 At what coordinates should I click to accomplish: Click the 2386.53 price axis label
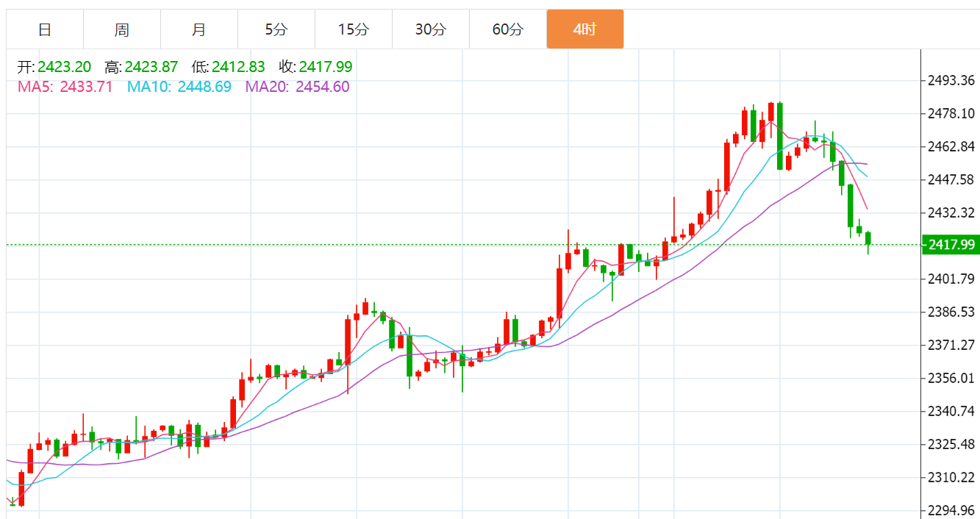point(951,312)
